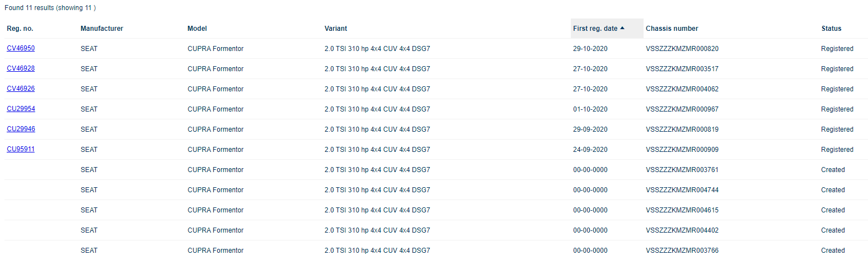This screenshot has width=868, height=264.
Task: Open registration link CV46950
Action: [x=21, y=48]
